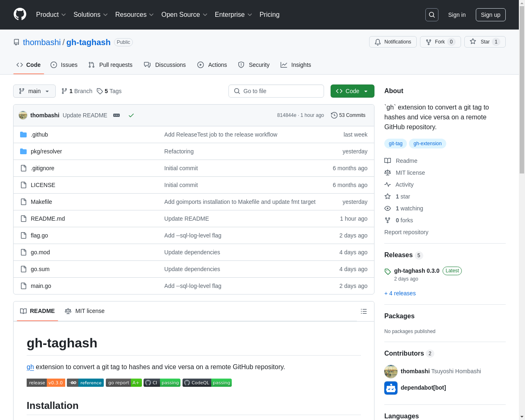Open the thombashi owner link
Image resolution: width=525 pixels, height=420 pixels.
42,42
